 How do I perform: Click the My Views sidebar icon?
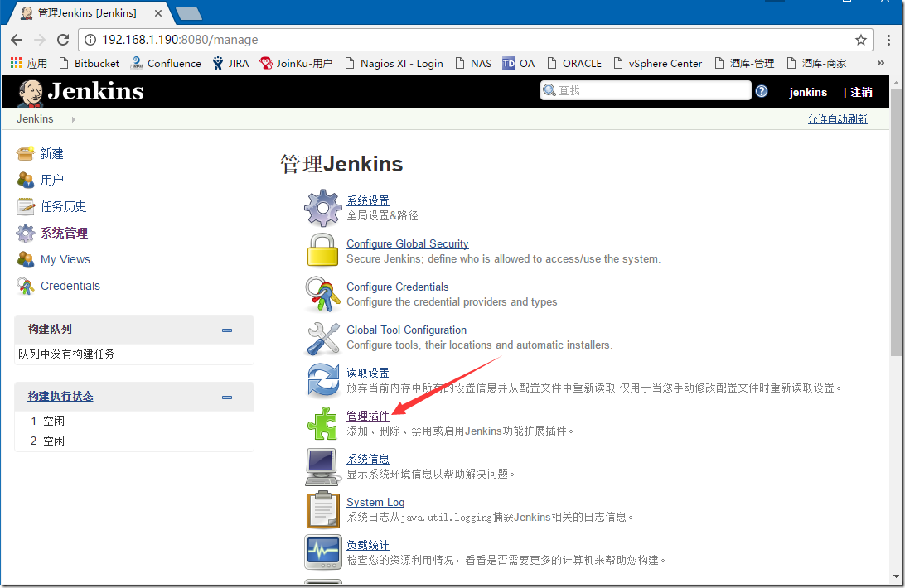(26, 260)
